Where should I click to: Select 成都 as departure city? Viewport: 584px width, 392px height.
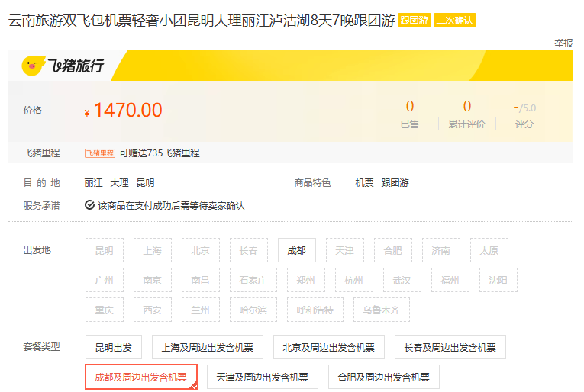coord(296,250)
